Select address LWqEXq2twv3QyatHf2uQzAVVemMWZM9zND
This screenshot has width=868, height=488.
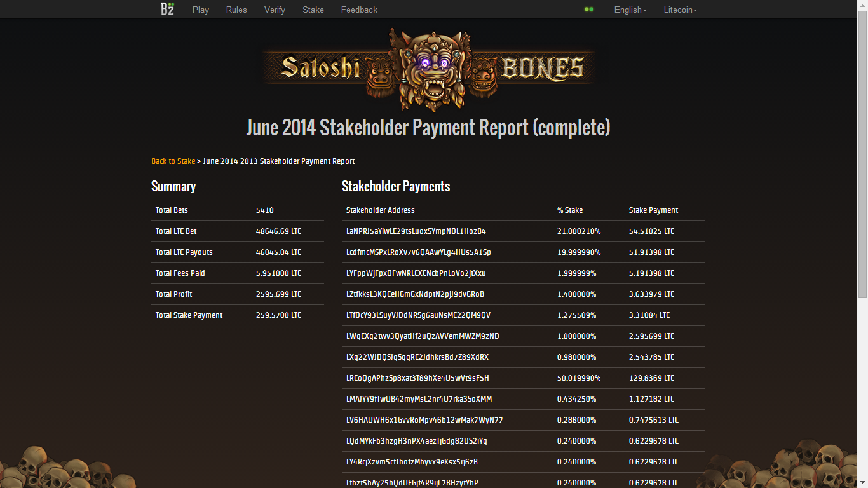click(423, 336)
